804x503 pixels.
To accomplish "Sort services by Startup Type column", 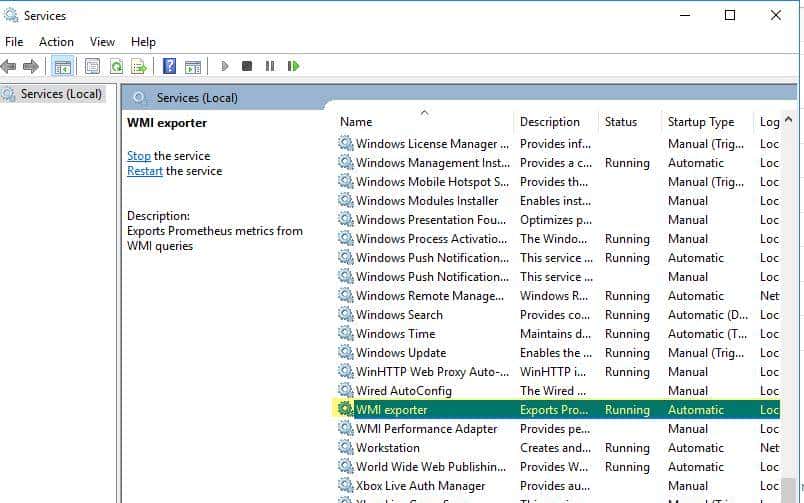I will coord(700,122).
